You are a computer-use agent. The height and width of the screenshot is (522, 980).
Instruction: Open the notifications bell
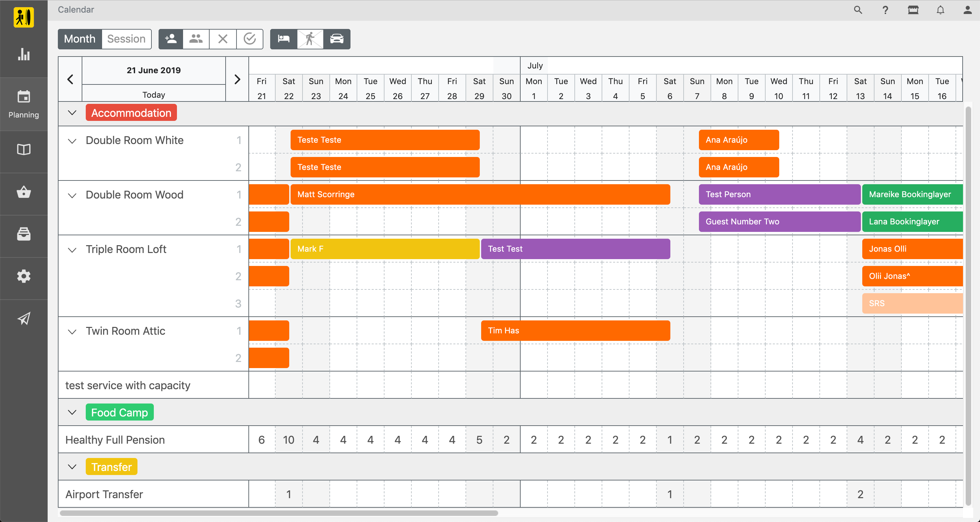tap(940, 10)
